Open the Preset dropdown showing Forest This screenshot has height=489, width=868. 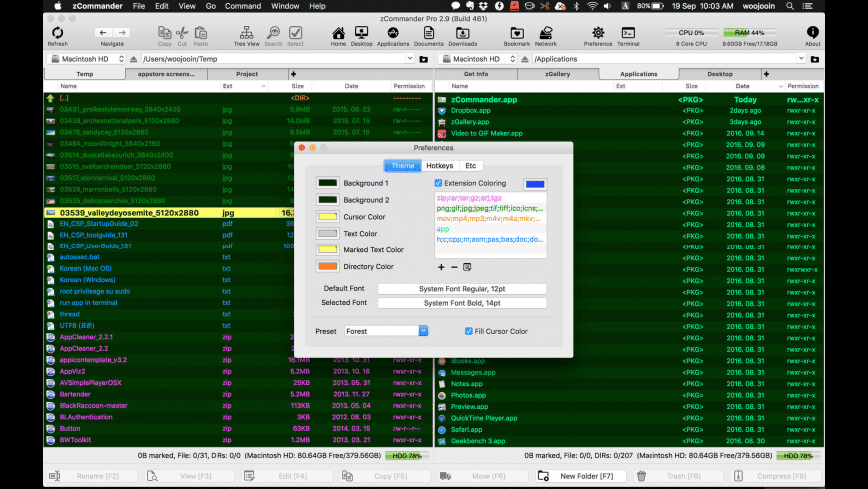click(386, 331)
